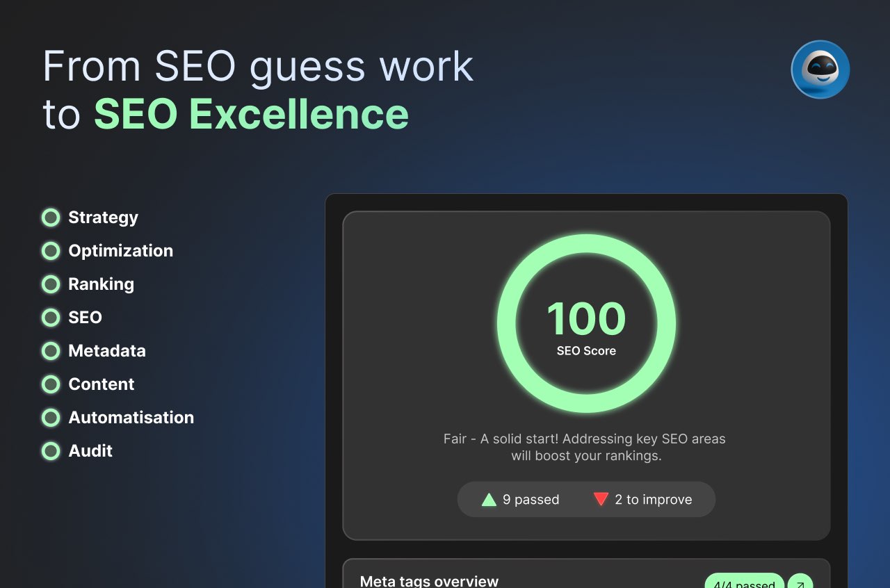
Task: Click the green up triangle near 9 passed
Action: [488, 499]
